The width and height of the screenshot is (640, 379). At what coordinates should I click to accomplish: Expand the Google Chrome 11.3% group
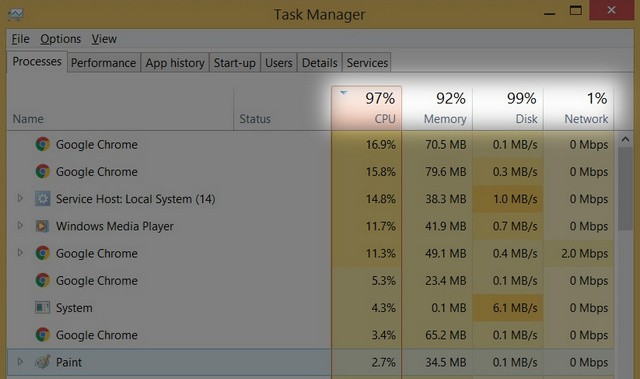(20, 253)
